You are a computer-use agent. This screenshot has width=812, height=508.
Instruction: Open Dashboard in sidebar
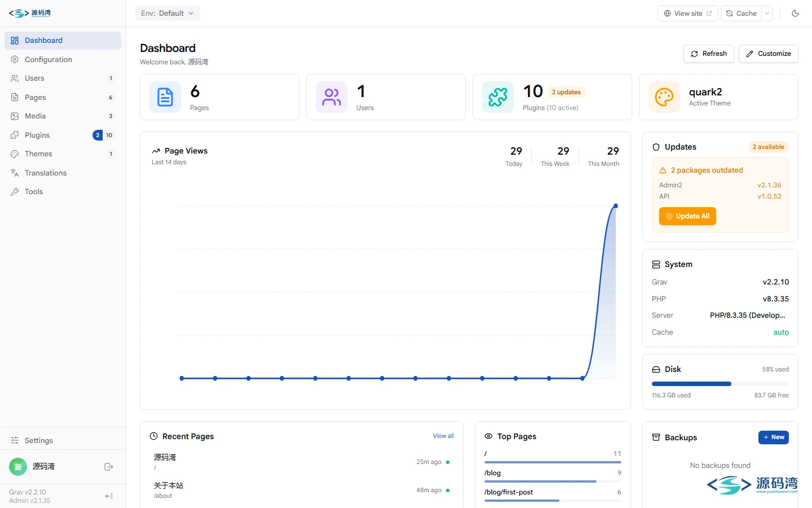tap(63, 41)
